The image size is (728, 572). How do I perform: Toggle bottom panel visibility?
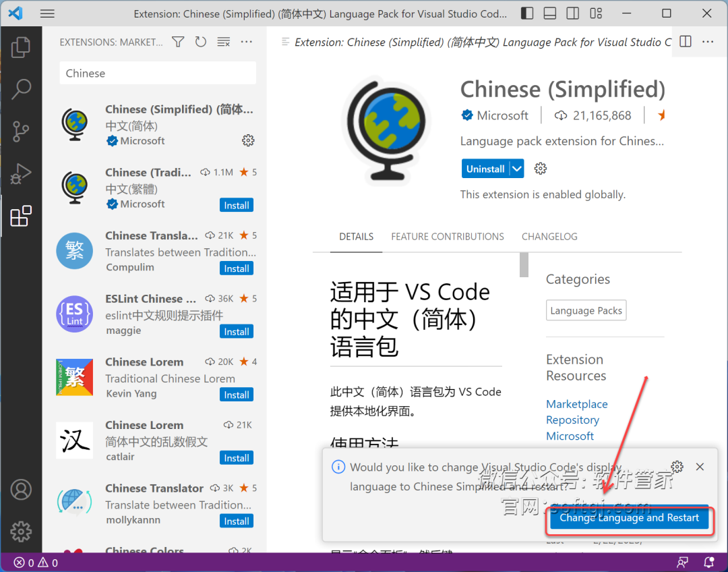[x=550, y=13]
